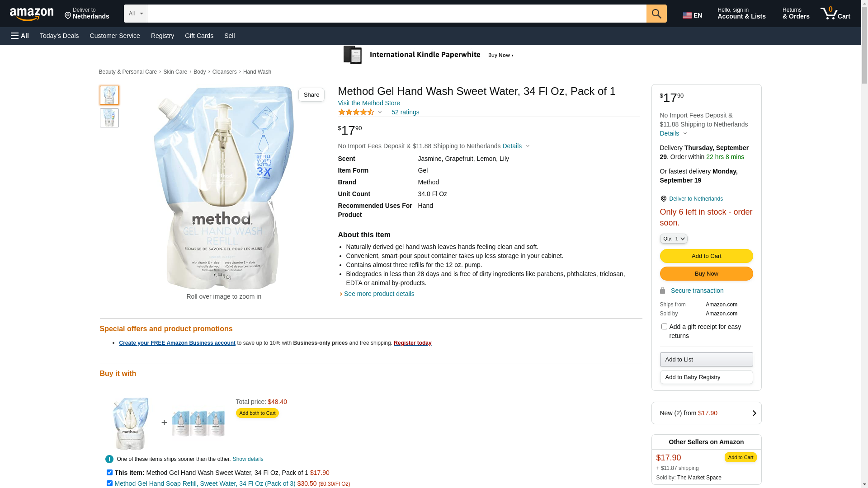868x488 pixels.
Task: Uncheck the 'This item' Method Gel checkbox
Action: tap(109, 473)
